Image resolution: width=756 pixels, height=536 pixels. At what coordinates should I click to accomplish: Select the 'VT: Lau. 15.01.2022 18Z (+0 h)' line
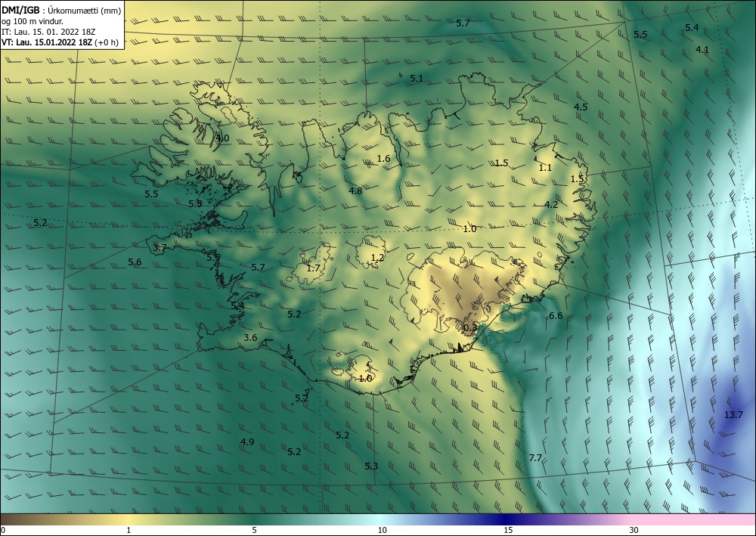[x=60, y=42]
